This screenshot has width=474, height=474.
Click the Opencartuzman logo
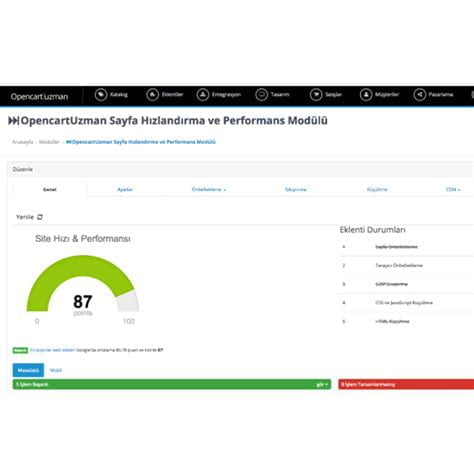coord(39,97)
